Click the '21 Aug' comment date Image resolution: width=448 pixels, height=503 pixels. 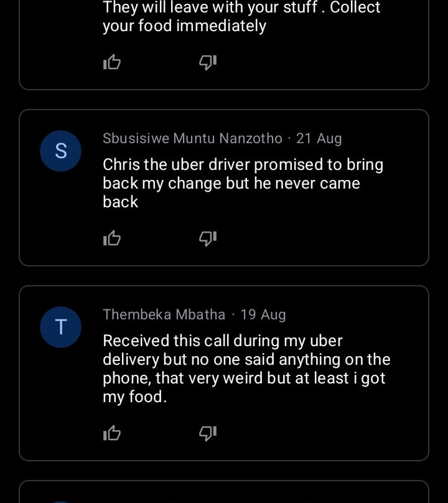click(319, 138)
